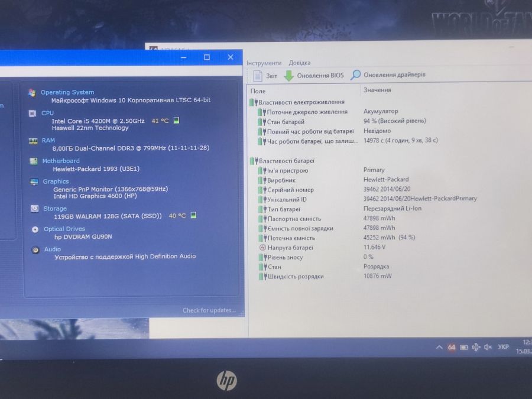The height and width of the screenshot is (399, 532).
Task: Click the 45252 mWh (94 %) value
Action: pyautogui.click(x=389, y=237)
